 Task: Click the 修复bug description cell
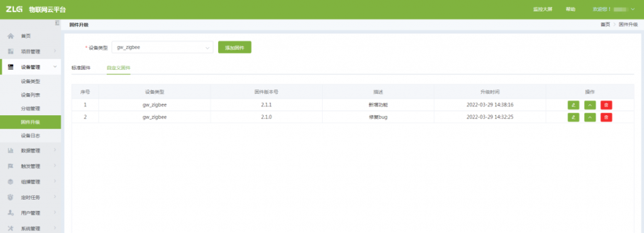point(378,117)
